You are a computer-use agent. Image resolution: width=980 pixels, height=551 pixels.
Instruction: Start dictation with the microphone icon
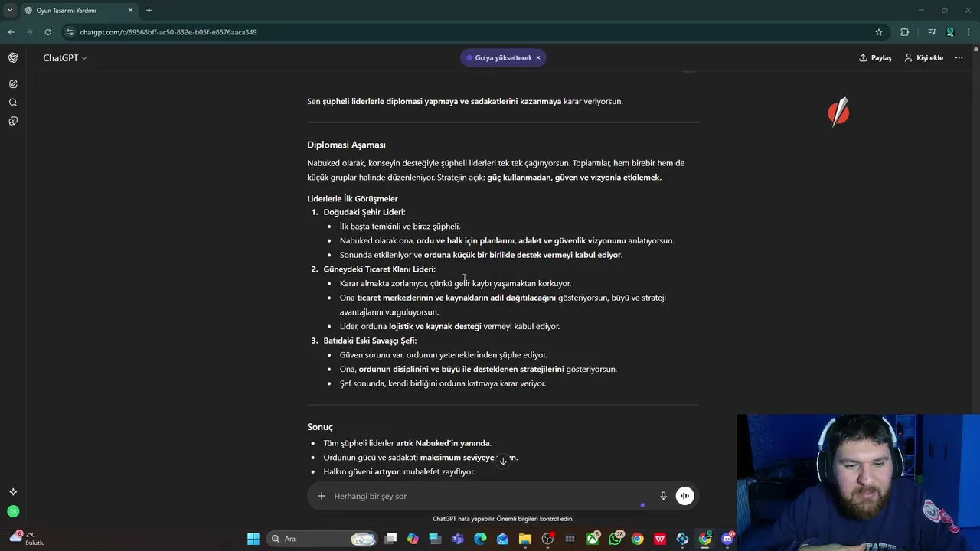click(663, 496)
